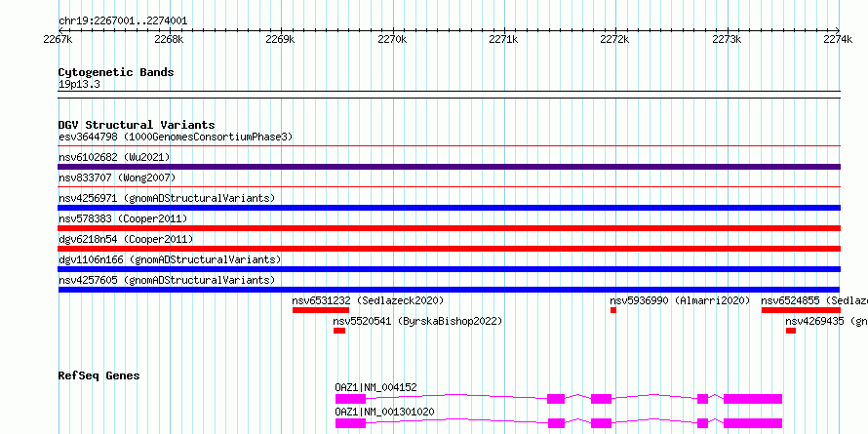Image resolution: width=868 pixels, height=434 pixels.
Task: Click the dgv6218n54 (Cooper2011) label
Action: (x=126, y=239)
